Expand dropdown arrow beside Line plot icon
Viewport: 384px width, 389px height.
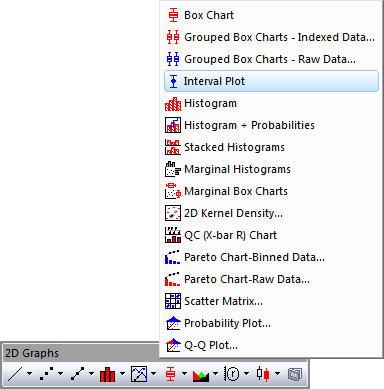(30, 374)
